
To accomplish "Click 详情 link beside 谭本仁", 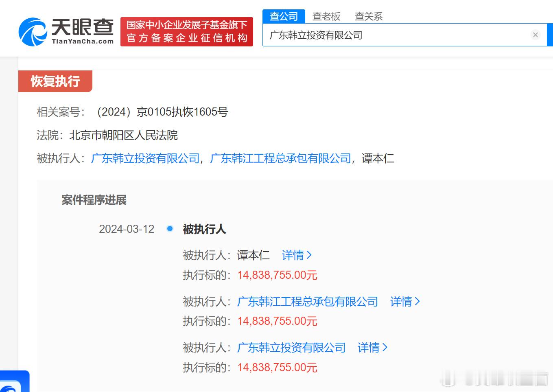I will coord(293,255).
